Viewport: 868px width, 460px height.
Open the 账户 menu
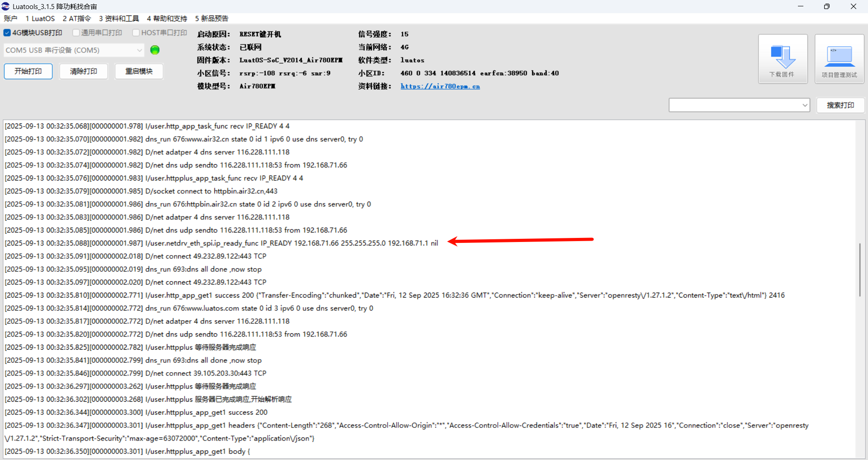[x=10, y=19]
